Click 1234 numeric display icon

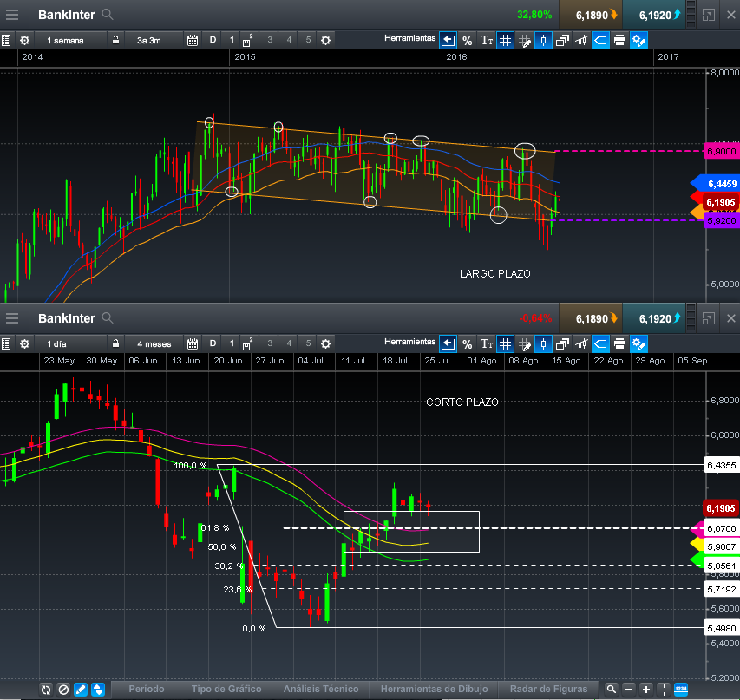click(681, 690)
